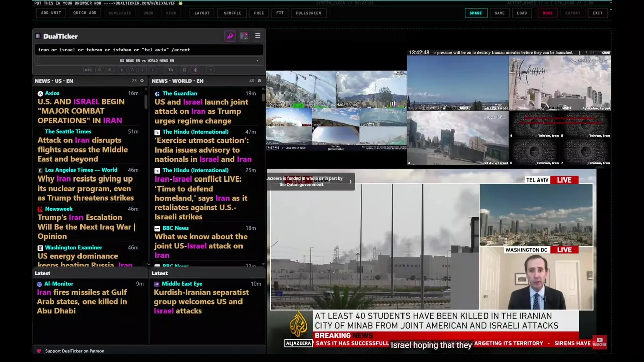Click the BBC News source icon

coord(157,228)
